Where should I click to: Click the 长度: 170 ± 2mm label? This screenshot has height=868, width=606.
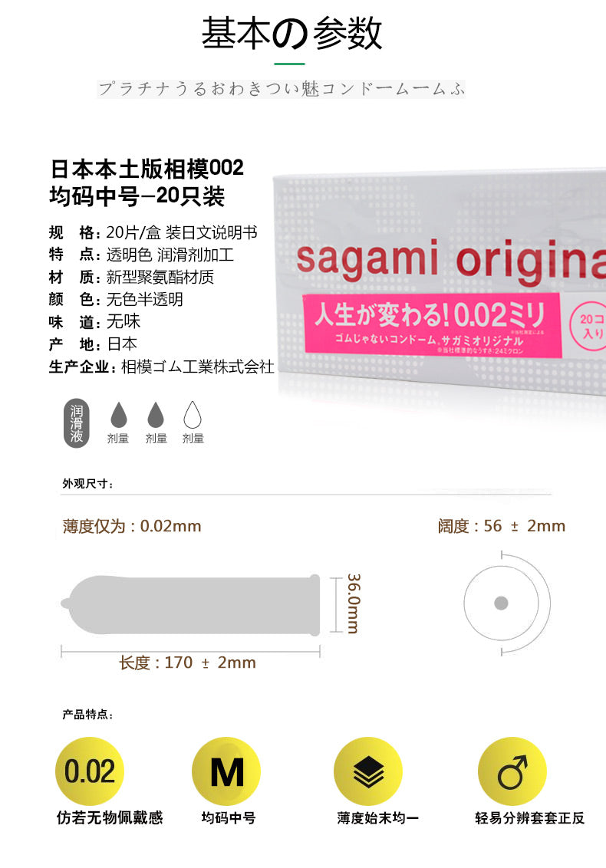(187, 663)
